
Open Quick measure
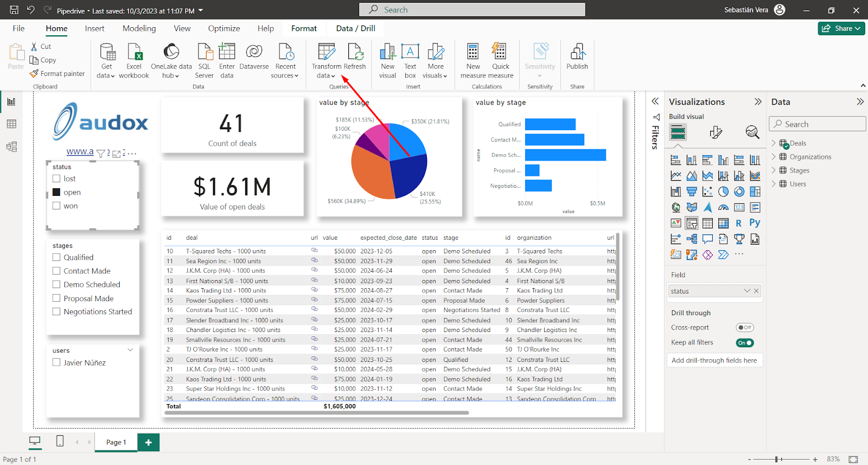(500, 61)
